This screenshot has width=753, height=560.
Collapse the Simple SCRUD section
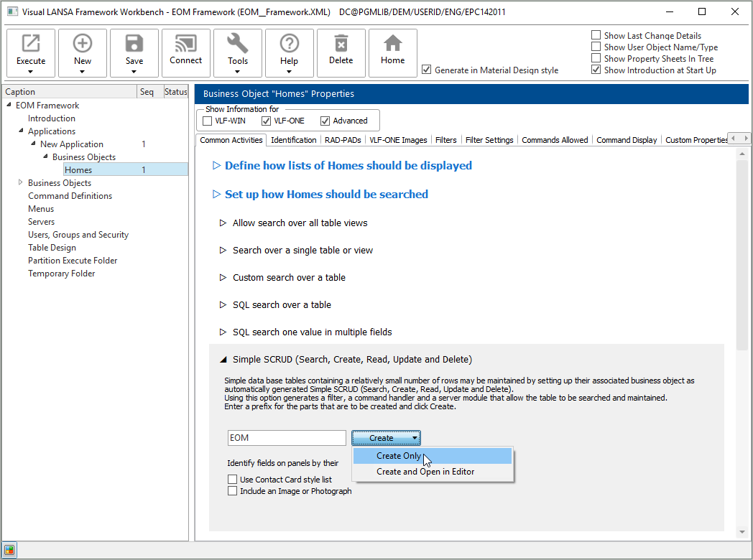coord(223,360)
